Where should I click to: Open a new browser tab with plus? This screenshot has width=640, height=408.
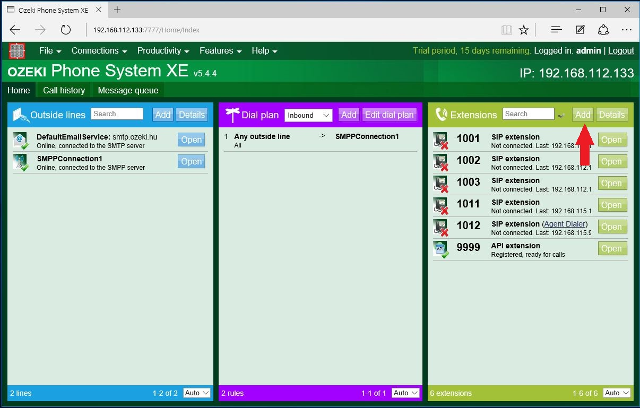point(117,9)
